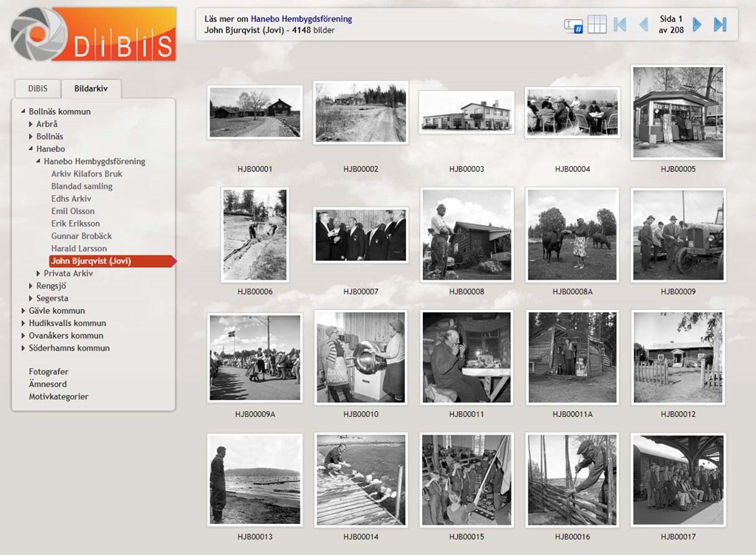Open the Bildarkiv tab
Screen dimensions: 756x555
tap(91, 88)
